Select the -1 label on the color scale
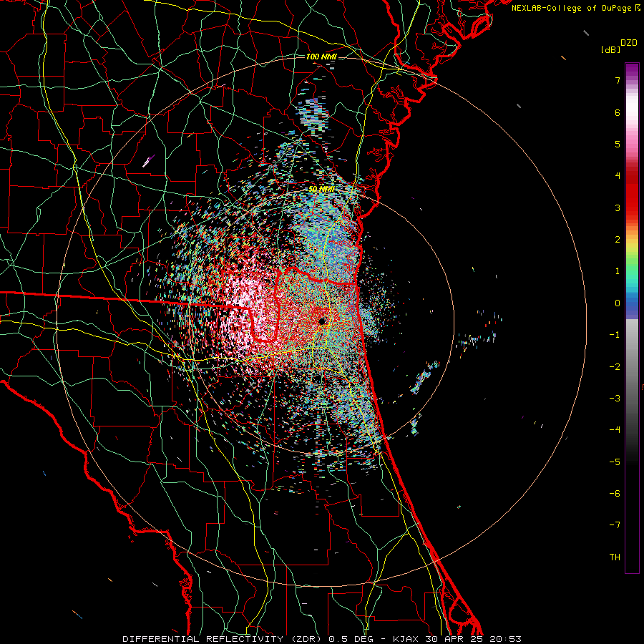 615,335
